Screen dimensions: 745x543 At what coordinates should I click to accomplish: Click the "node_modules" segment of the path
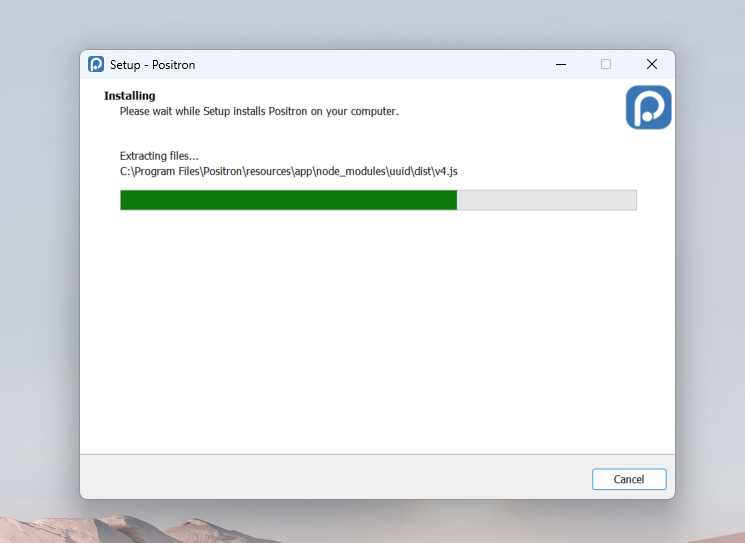coord(350,171)
